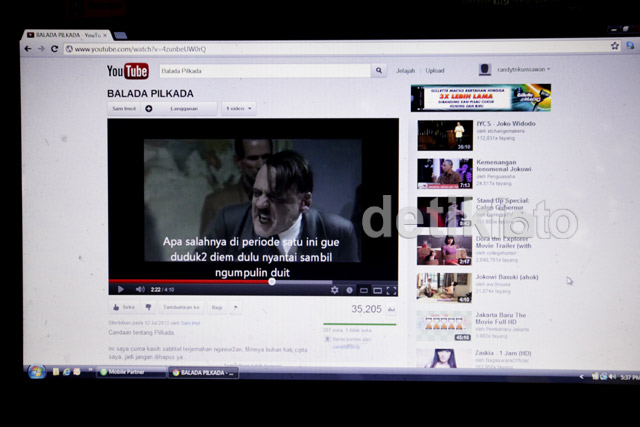This screenshot has width=640, height=427.
Task: Close the BALADA PILKADA tab
Action: (x=105, y=36)
